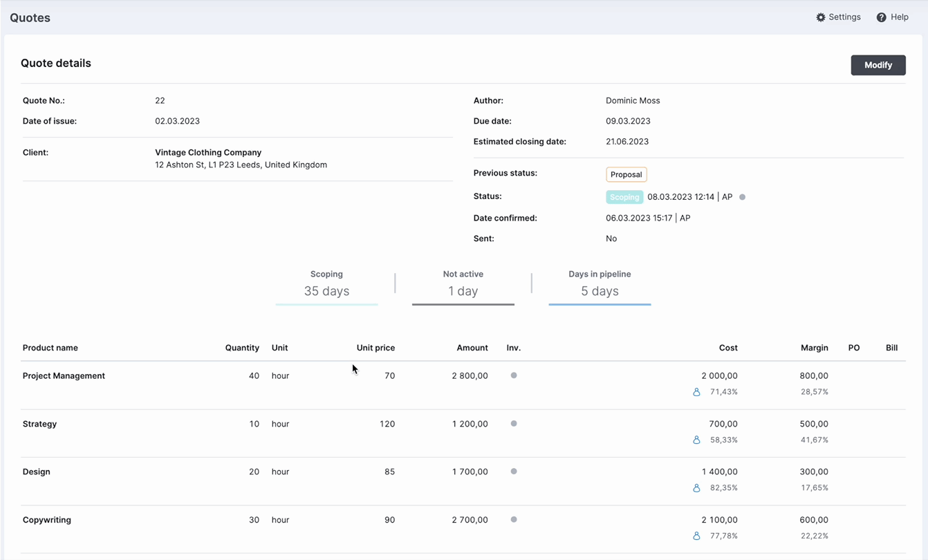
Task: Open Help question mark icon
Action: pyautogui.click(x=881, y=17)
